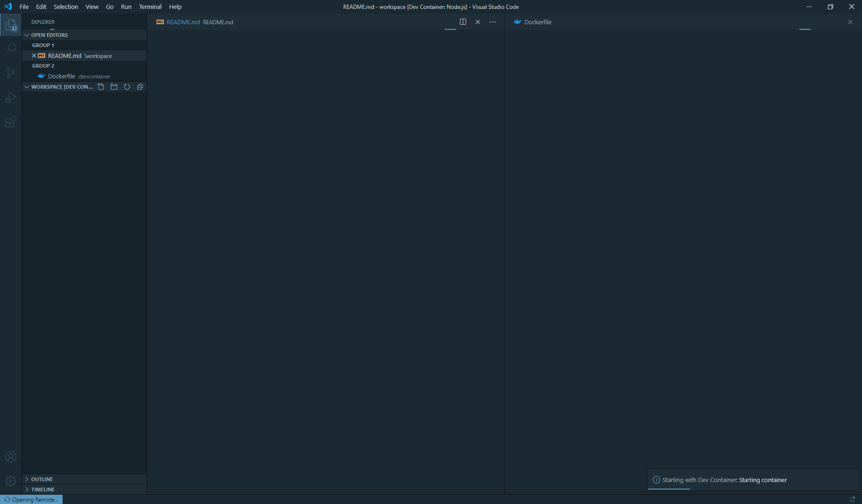Open More Actions for README.md editor

pyautogui.click(x=493, y=22)
